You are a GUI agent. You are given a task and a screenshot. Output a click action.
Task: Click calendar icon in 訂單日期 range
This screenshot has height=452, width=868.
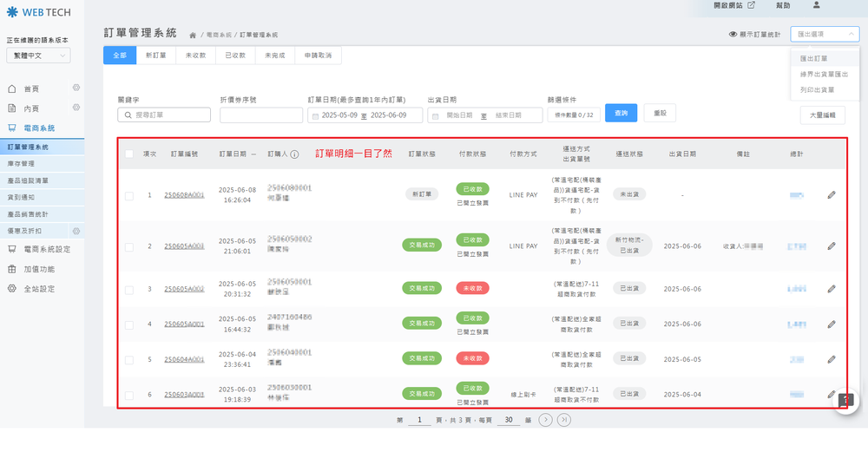(x=316, y=116)
